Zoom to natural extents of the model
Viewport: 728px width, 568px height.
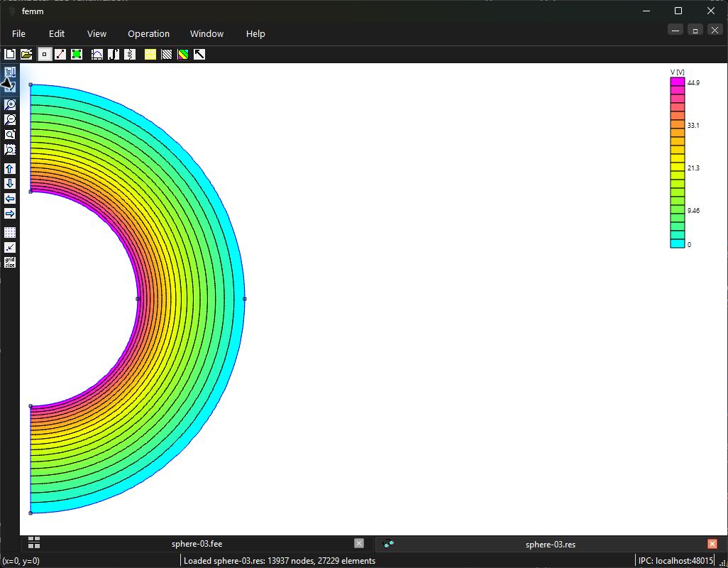(10, 134)
